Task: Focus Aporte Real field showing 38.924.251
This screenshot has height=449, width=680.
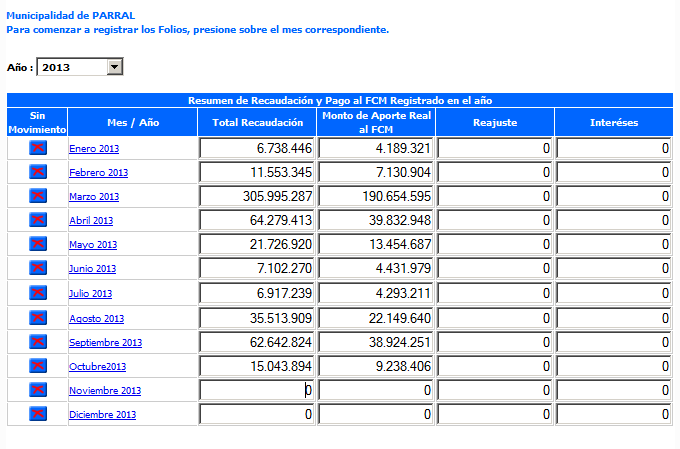Action: [x=376, y=342]
